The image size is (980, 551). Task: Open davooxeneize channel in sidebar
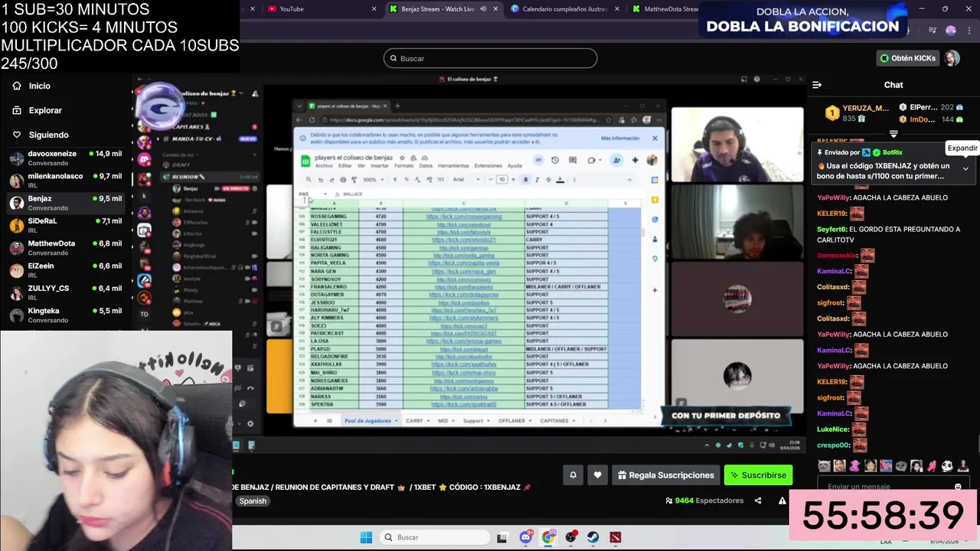point(64,158)
